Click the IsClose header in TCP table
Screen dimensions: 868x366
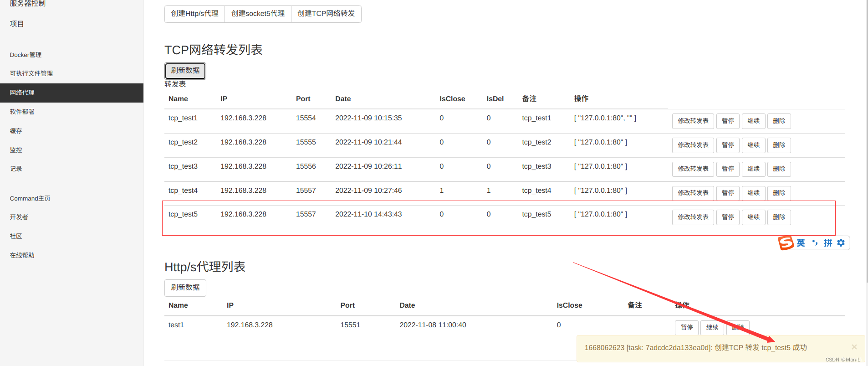(452, 99)
